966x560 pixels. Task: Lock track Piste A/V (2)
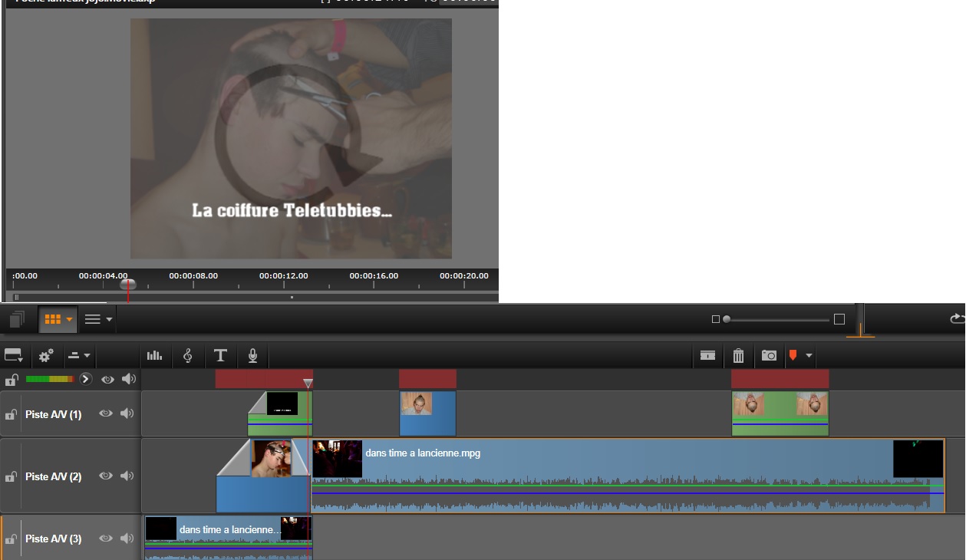point(11,476)
